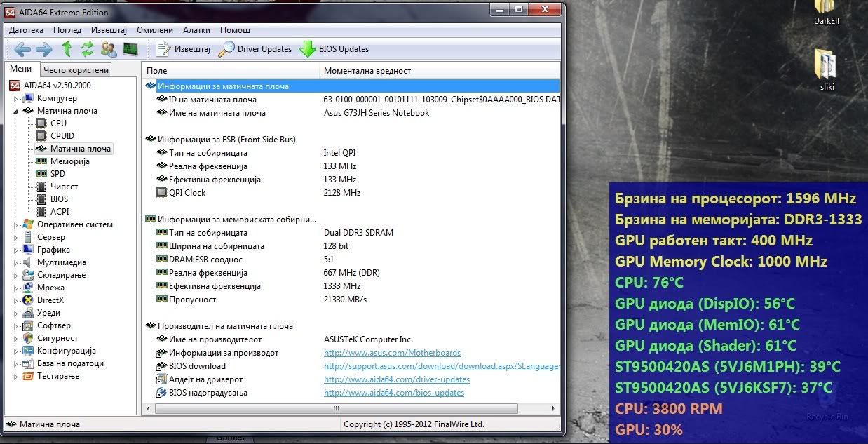Click the green monitor graph toolbar icon
The height and width of the screenshot is (444, 868).
(x=130, y=49)
